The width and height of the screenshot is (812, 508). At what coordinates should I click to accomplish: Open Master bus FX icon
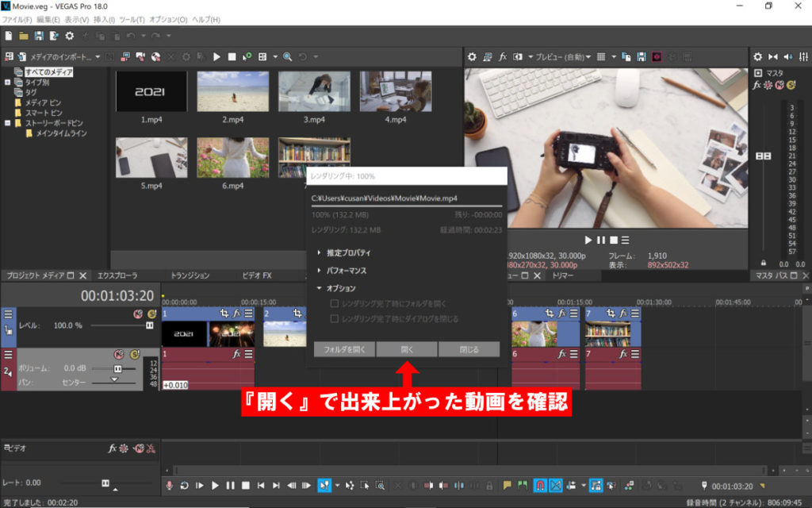(757, 84)
